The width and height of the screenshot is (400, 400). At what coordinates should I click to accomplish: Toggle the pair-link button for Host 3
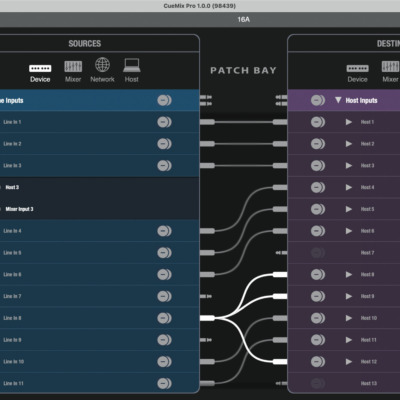(318, 166)
